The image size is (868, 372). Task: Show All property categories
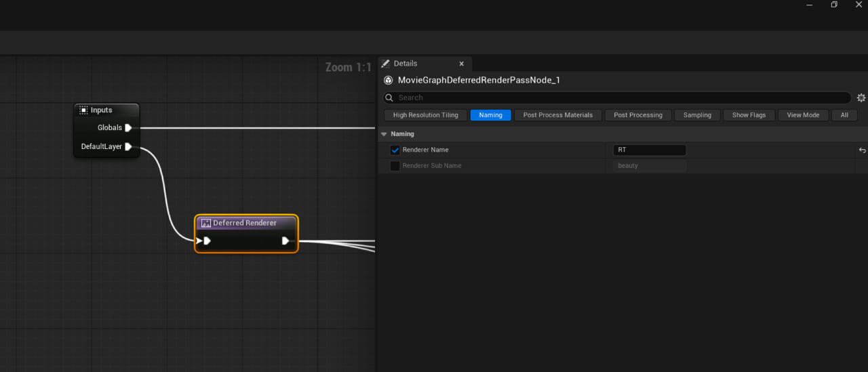coord(844,115)
